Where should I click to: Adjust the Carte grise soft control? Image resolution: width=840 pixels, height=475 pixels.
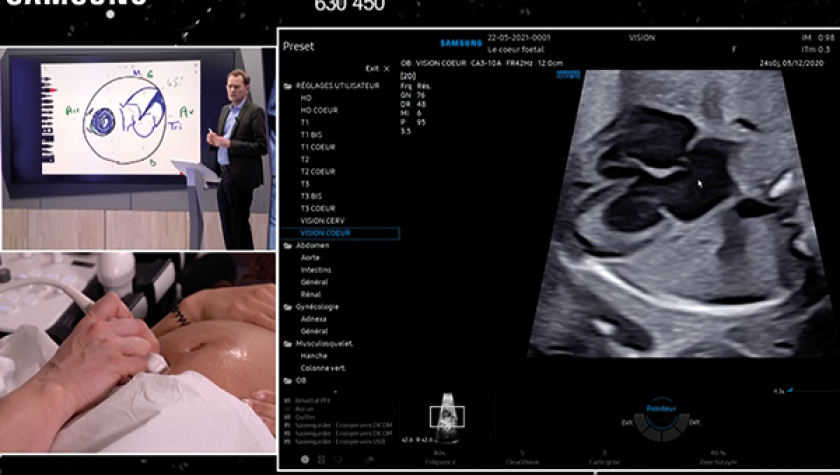(x=604, y=458)
